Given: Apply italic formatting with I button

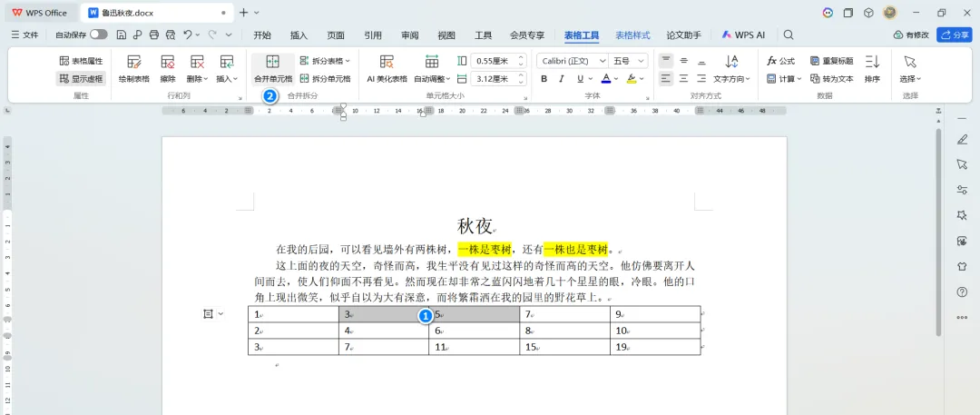Looking at the screenshot, I should tap(562, 79).
